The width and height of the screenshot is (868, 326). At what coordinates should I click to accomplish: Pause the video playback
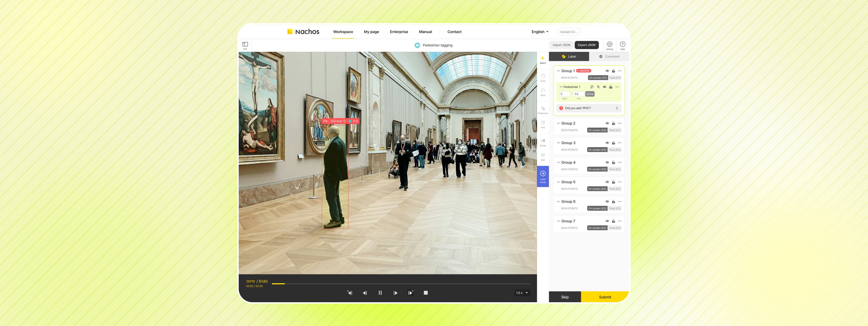tap(380, 293)
